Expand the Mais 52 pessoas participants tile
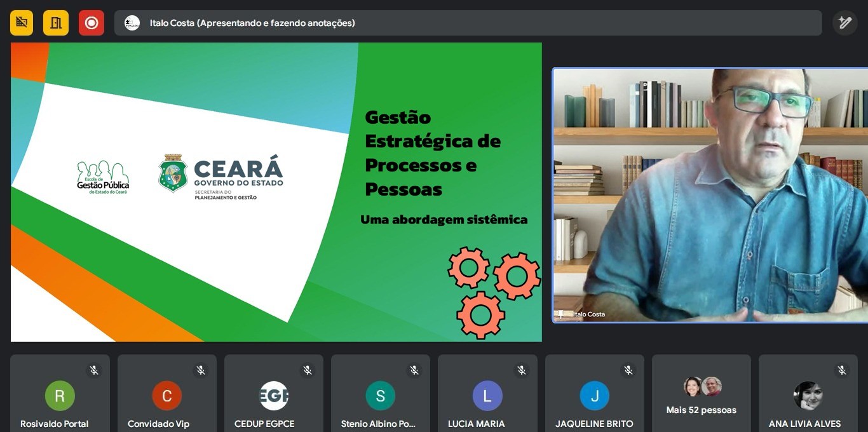This screenshot has width=868, height=432. click(701, 393)
